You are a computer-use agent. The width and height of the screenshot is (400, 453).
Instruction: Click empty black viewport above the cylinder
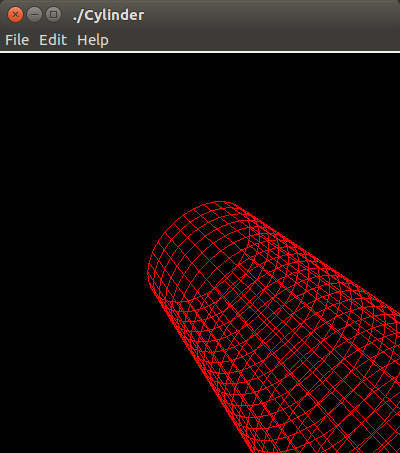click(x=200, y=127)
